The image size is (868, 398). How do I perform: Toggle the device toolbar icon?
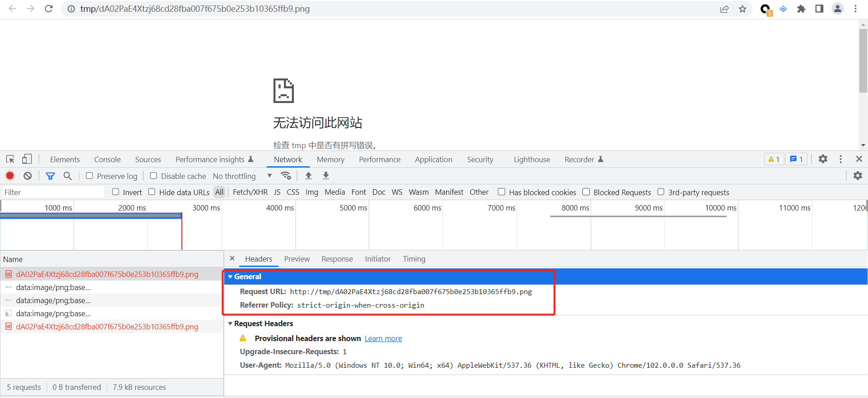point(27,159)
